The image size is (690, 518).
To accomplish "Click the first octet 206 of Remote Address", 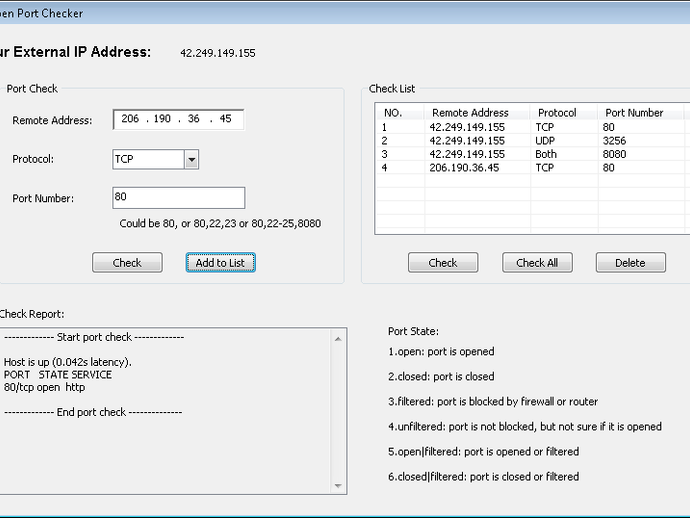I will pos(130,119).
